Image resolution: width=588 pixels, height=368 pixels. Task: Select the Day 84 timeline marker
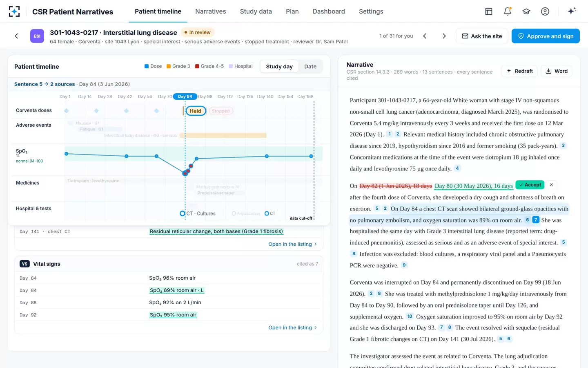click(185, 96)
